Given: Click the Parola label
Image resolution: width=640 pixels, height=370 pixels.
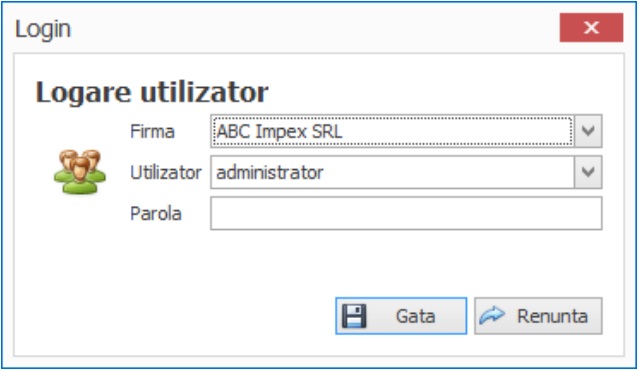Looking at the screenshot, I should click(x=156, y=213).
